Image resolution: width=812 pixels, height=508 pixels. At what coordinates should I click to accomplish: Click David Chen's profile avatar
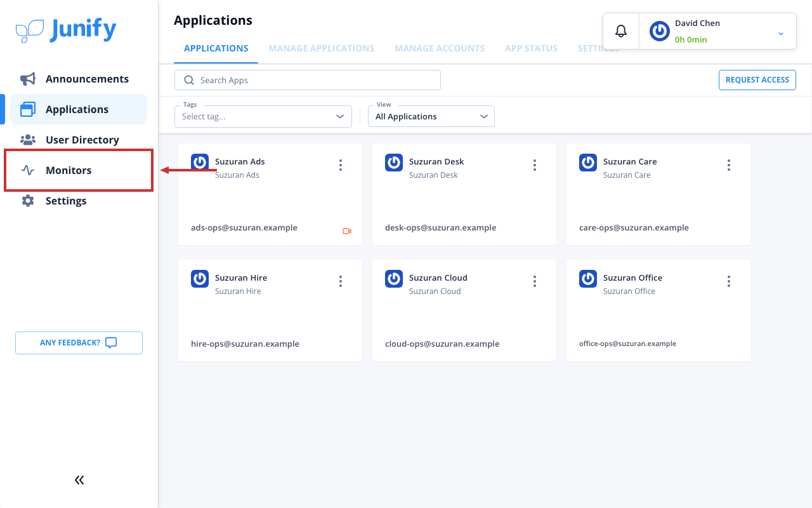[660, 31]
